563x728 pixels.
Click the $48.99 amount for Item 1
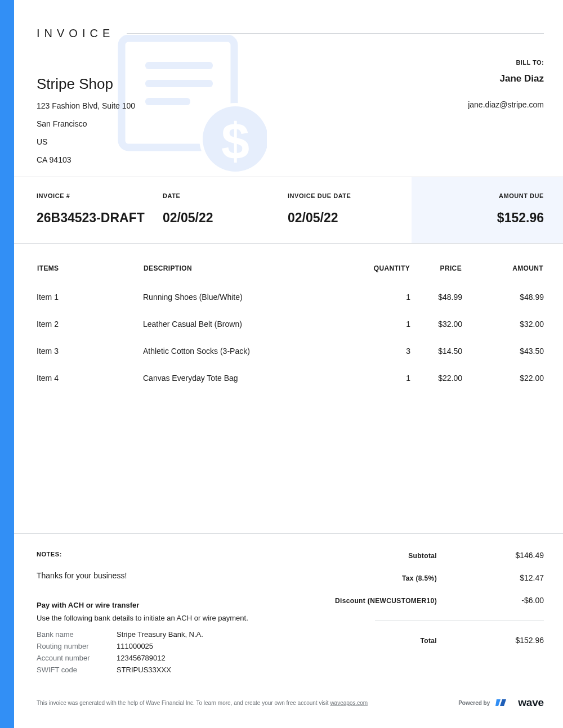[531, 297]
